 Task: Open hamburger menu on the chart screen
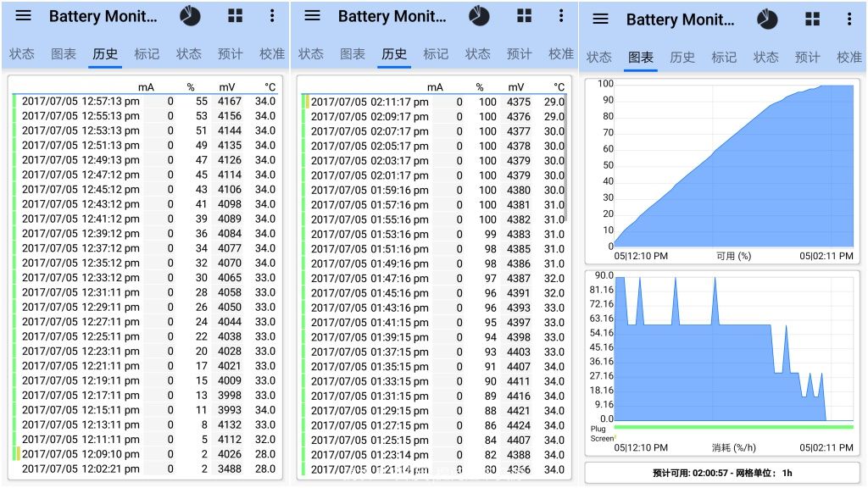601,19
